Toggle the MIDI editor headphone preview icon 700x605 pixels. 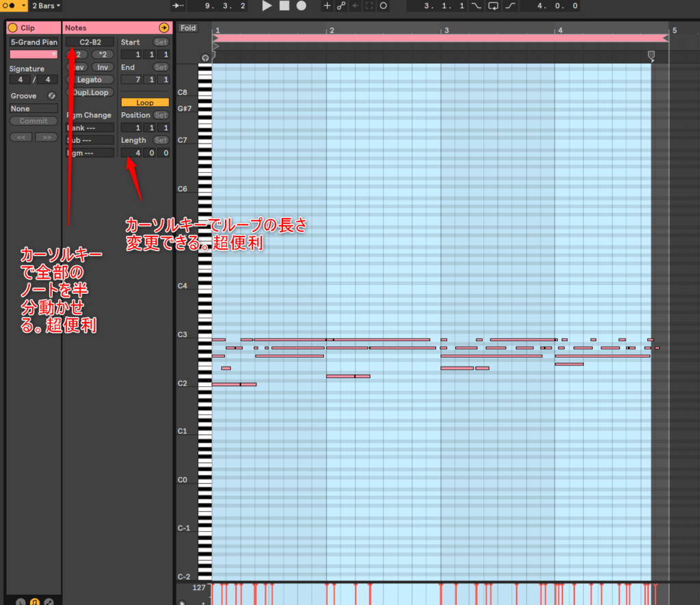tap(206, 58)
